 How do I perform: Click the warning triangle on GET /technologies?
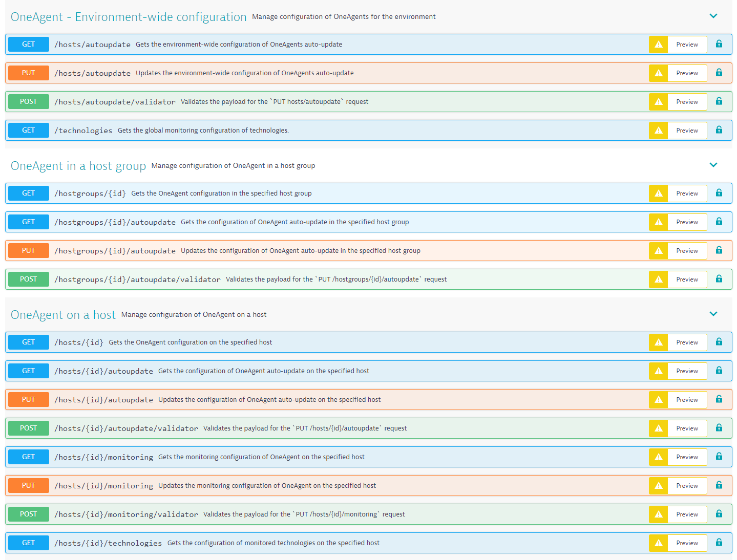point(659,131)
